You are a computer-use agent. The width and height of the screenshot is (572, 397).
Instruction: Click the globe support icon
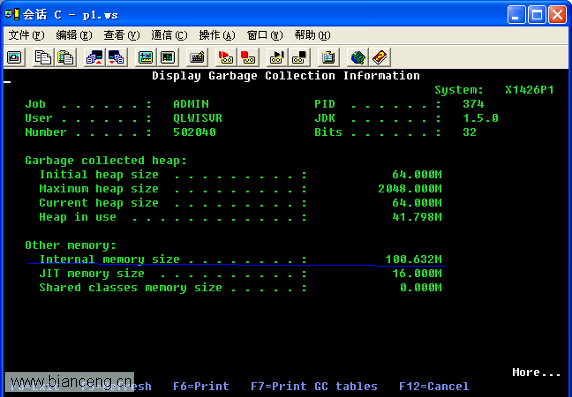pos(358,57)
